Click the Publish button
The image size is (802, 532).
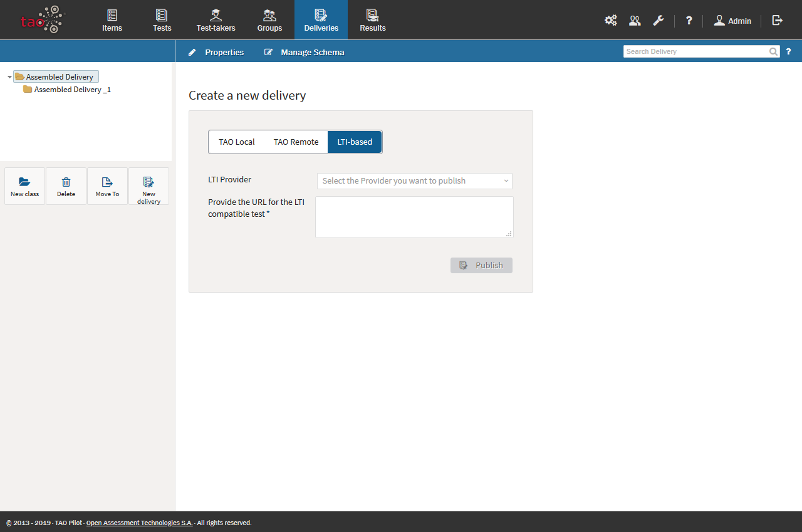[481, 265]
